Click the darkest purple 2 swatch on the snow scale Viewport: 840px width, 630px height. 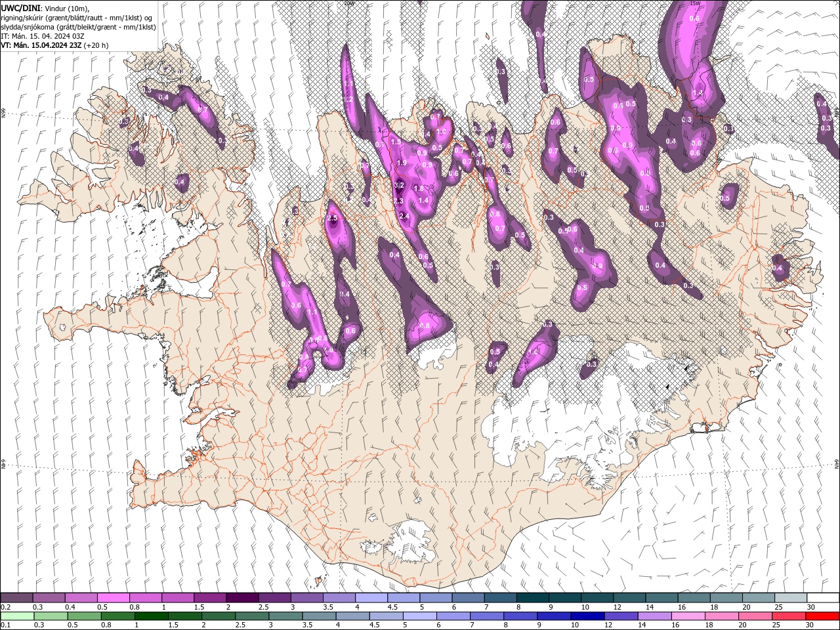(242, 598)
